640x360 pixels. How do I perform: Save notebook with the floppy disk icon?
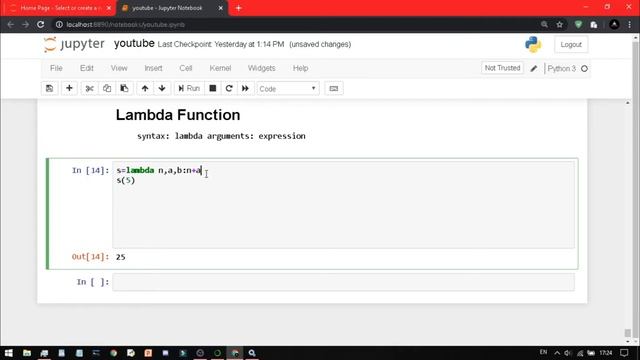click(x=49, y=89)
